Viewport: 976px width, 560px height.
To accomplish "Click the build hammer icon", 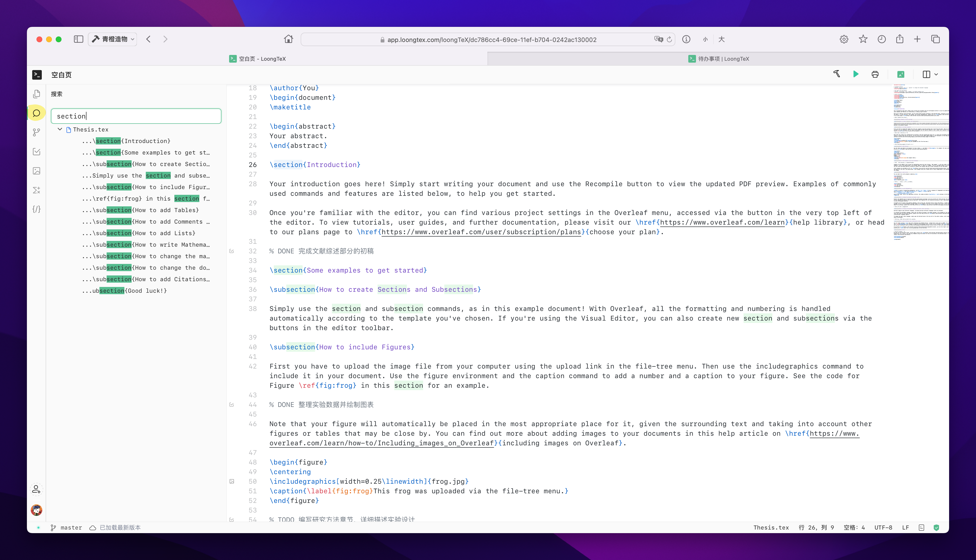I will (x=836, y=74).
